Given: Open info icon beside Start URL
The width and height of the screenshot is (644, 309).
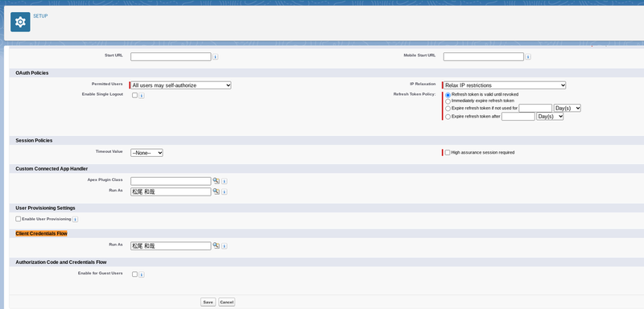Looking at the screenshot, I should (215, 57).
